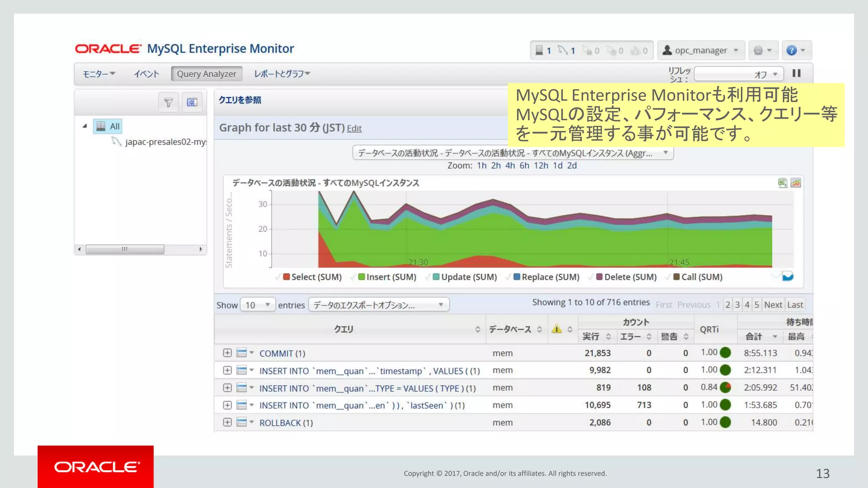Sort by 合計 wait time column
The width and height of the screenshot is (868, 488).
coord(761,336)
